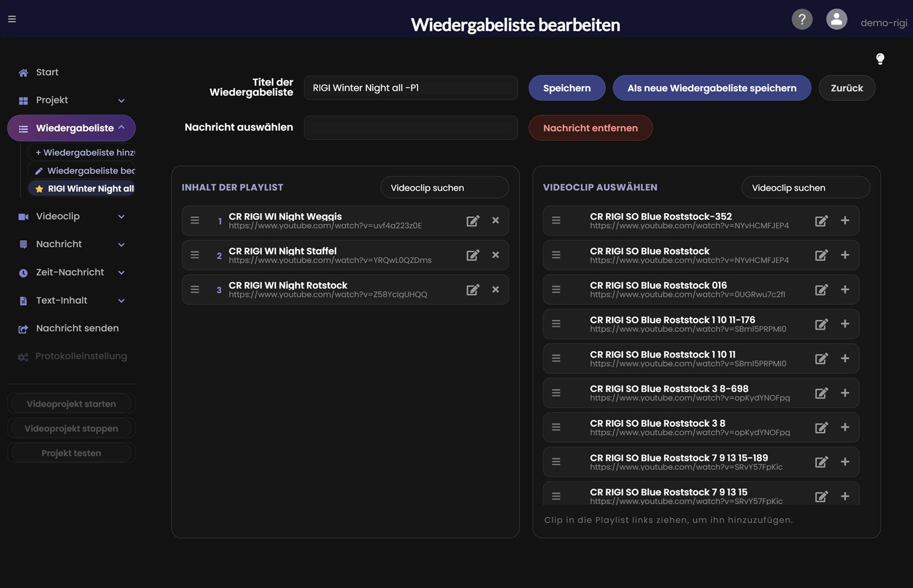Open the Nachricht auswählen field
Screen dimensions: 913x588
tap(411, 128)
